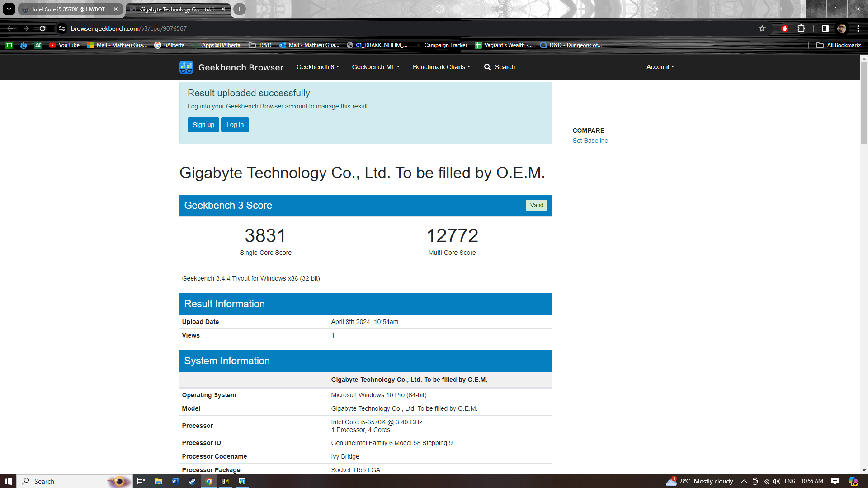Click Search in the Geekbench navbar
The height and width of the screenshot is (488, 868).
pyautogui.click(x=500, y=67)
